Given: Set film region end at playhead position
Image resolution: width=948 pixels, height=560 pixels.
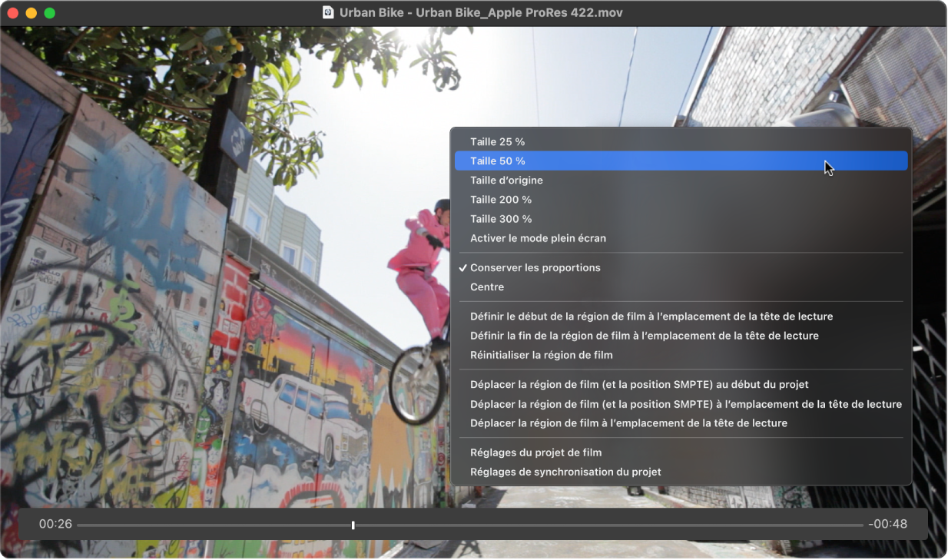Looking at the screenshot, I should [645, 336].
